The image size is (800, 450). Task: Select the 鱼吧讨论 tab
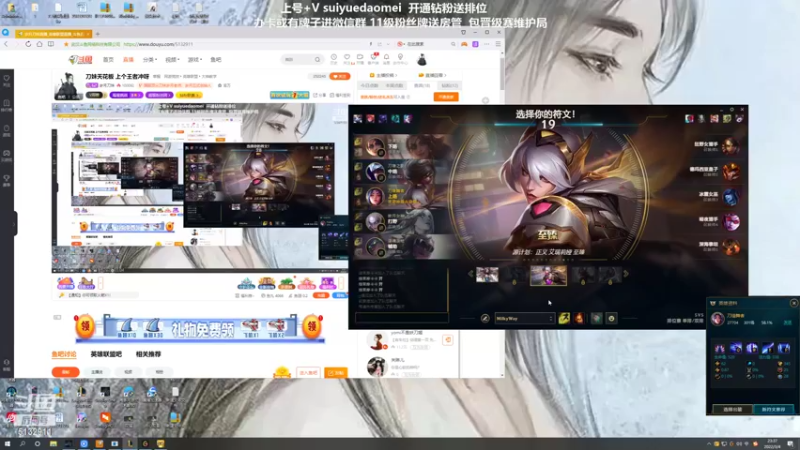pos(64,354)
